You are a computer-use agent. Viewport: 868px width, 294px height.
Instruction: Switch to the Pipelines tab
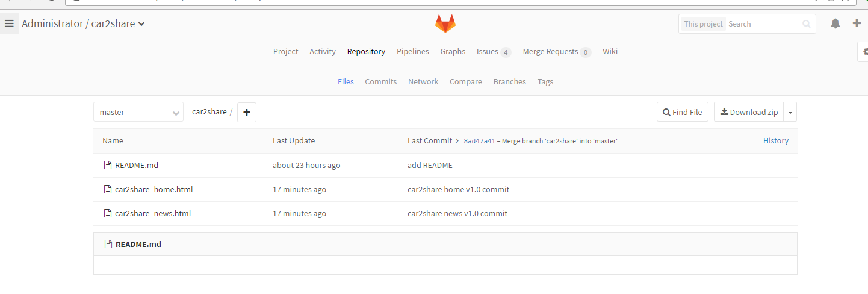[413, 52]
